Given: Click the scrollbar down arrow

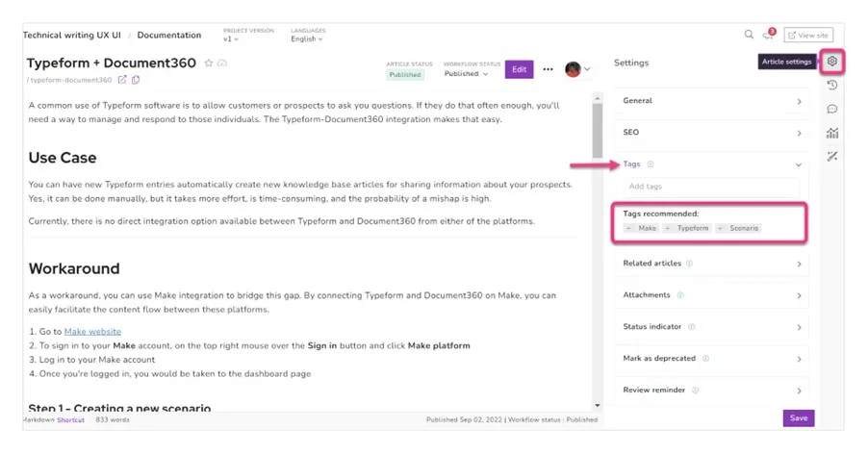Looking at the screenshot, I should pos(598,405).
